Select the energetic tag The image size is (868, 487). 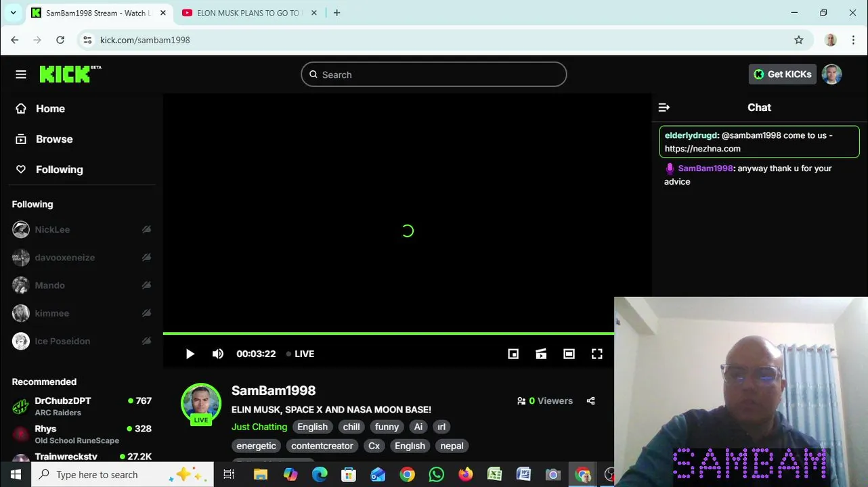tap(256, 446)
